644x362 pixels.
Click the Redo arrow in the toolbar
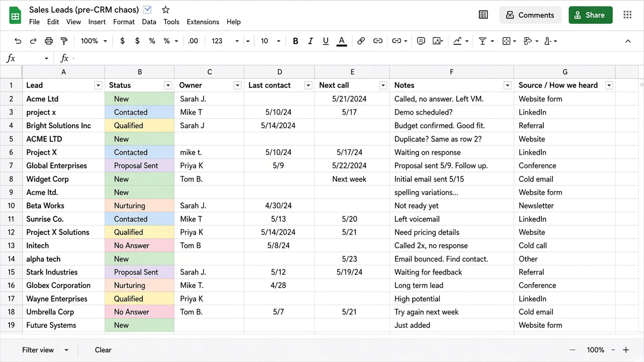(33, 41)
